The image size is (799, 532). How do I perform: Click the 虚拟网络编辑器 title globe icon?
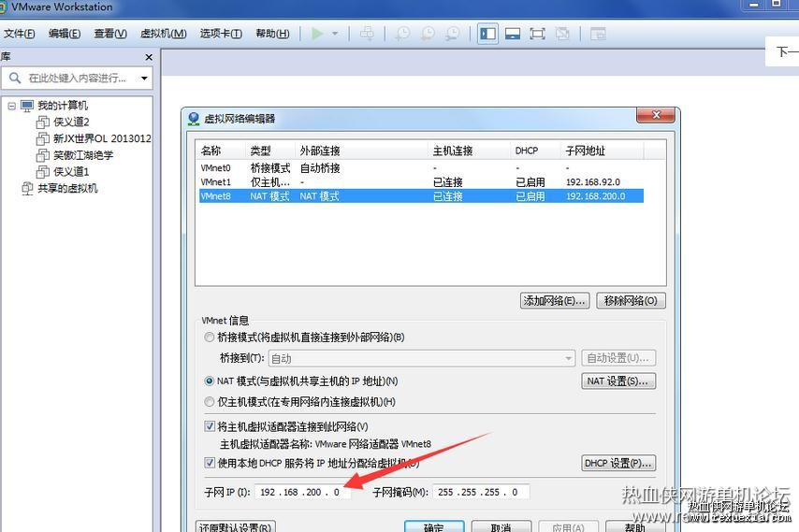194,119
